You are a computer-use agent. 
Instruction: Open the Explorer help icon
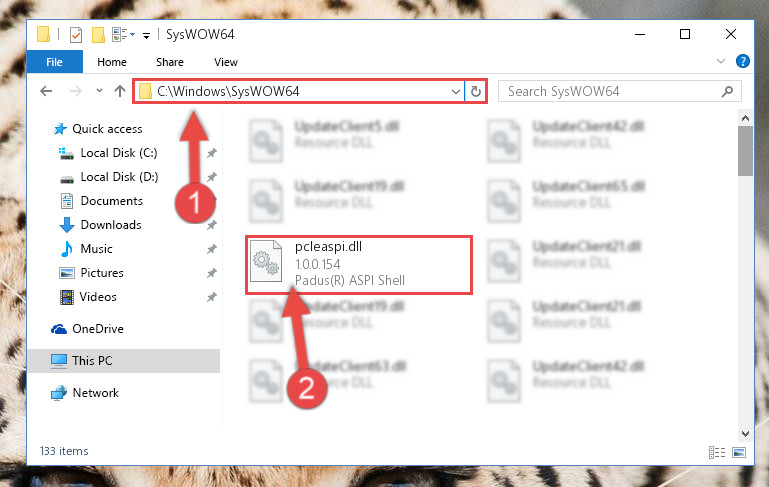(743, 61)
